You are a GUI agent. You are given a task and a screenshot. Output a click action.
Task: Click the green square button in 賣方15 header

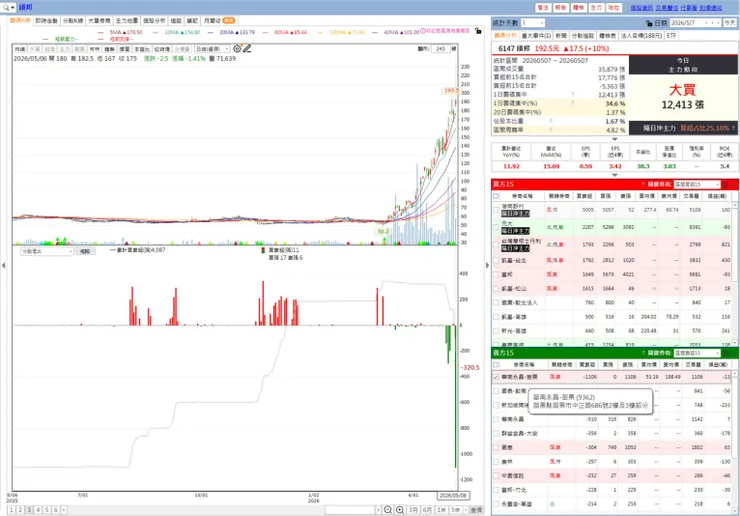pos(725,353)
